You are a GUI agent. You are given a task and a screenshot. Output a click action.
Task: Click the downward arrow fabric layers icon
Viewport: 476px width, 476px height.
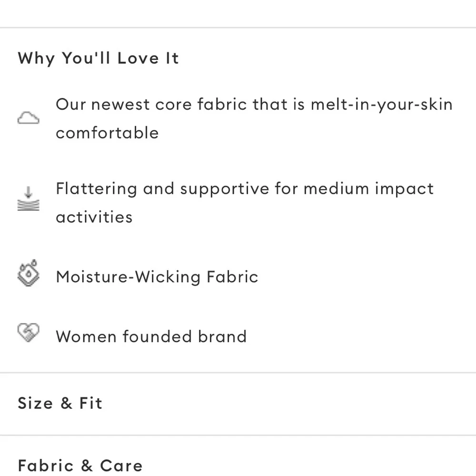(29, 198)
